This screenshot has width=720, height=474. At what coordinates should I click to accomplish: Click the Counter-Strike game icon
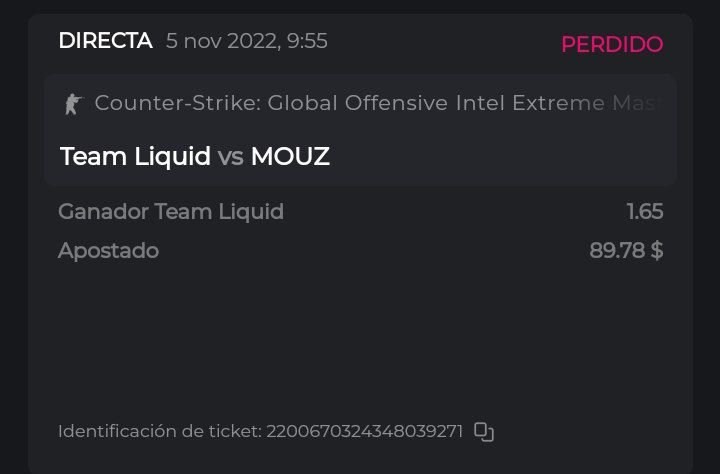point(73,103)
